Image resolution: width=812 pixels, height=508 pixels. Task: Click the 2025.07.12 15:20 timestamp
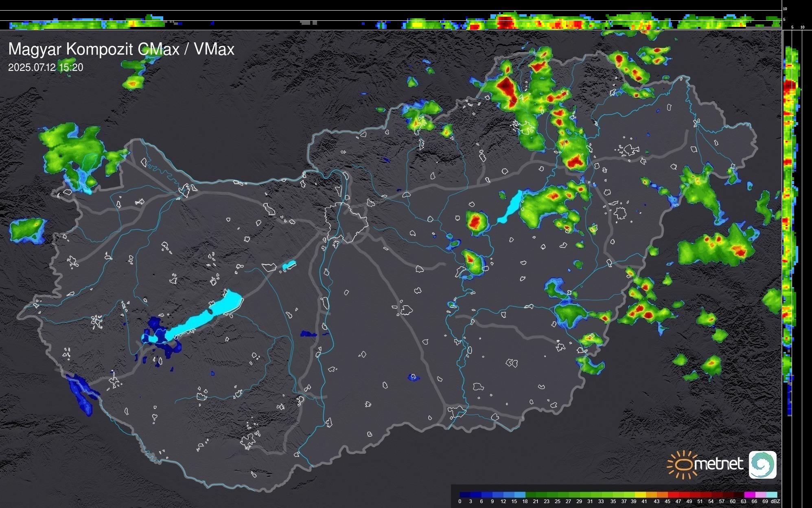[x=46, y=67]
